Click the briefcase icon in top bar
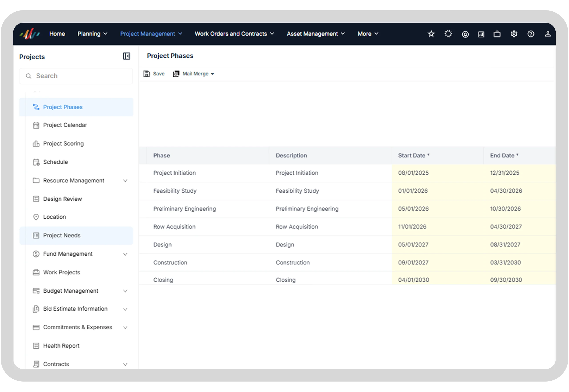 coord(497,34)
